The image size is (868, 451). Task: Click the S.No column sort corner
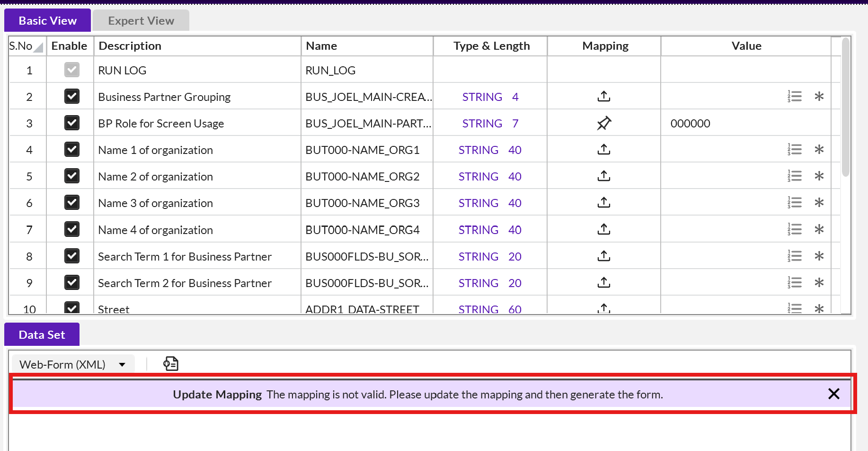pos(38,47)
